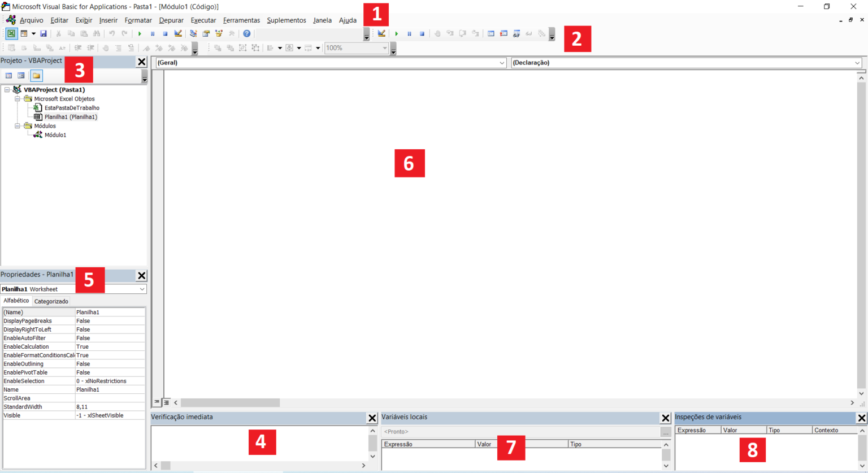Switch to Full Module view in the code window
The image size is (868, 473).
(166, 402)
